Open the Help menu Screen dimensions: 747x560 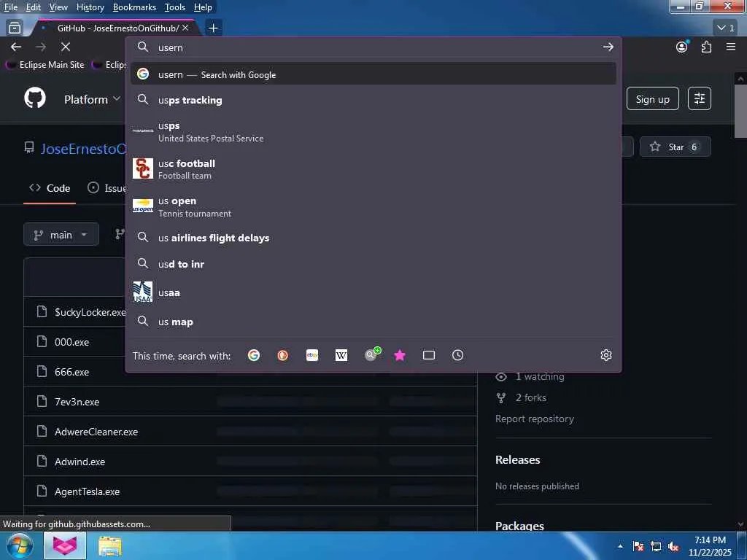tap(203, 7)
